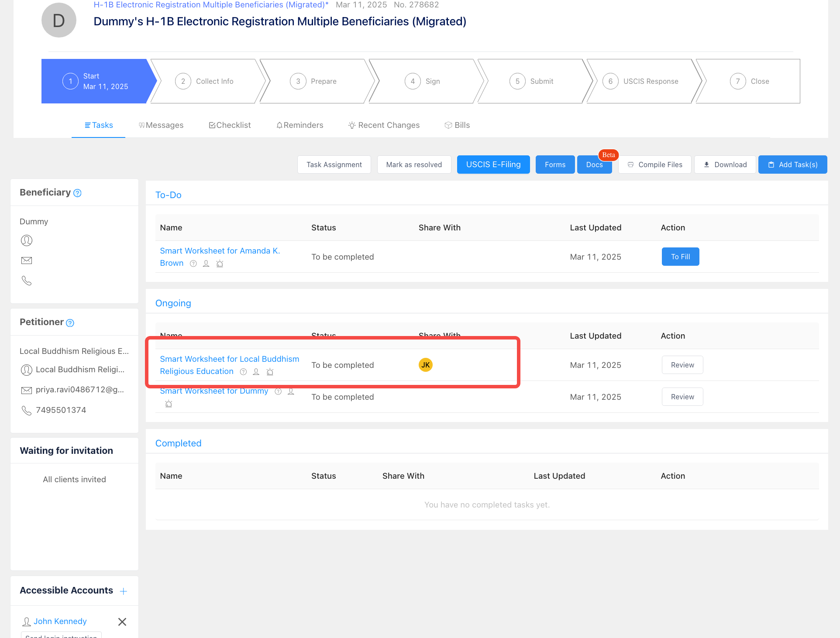This screenshot has width=840, height=638.
Task: Click the JK shared-with avatar badge
Action: click(x=425, y=365)
